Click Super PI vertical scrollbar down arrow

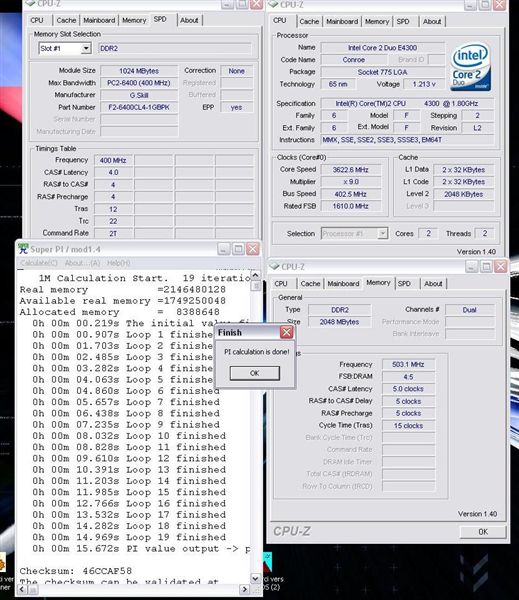coord(255,578)
